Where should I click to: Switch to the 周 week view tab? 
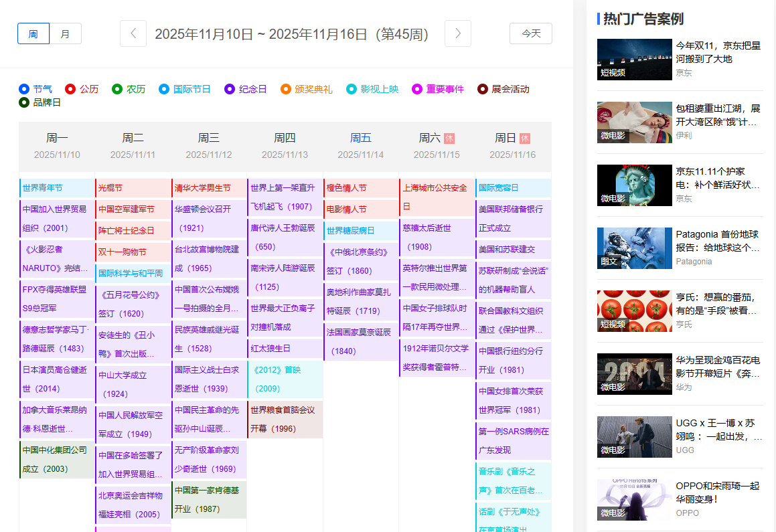pyautogui.click(x=33, y=33)
